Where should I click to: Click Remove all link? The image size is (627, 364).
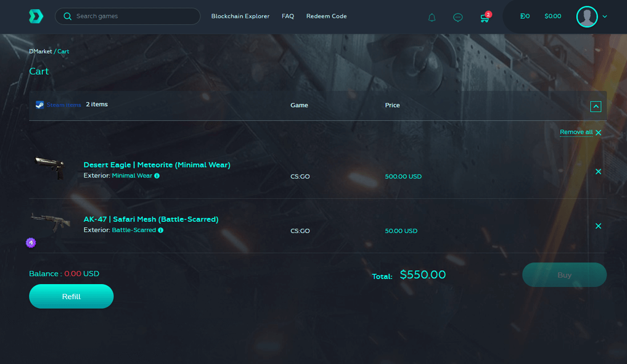(x=576, y=132)
